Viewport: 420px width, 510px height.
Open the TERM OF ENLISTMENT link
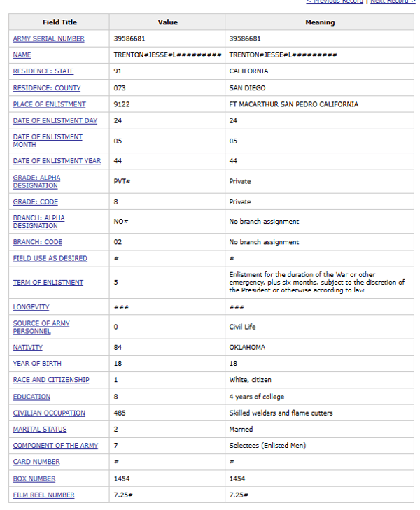click(x=48, y=283)
